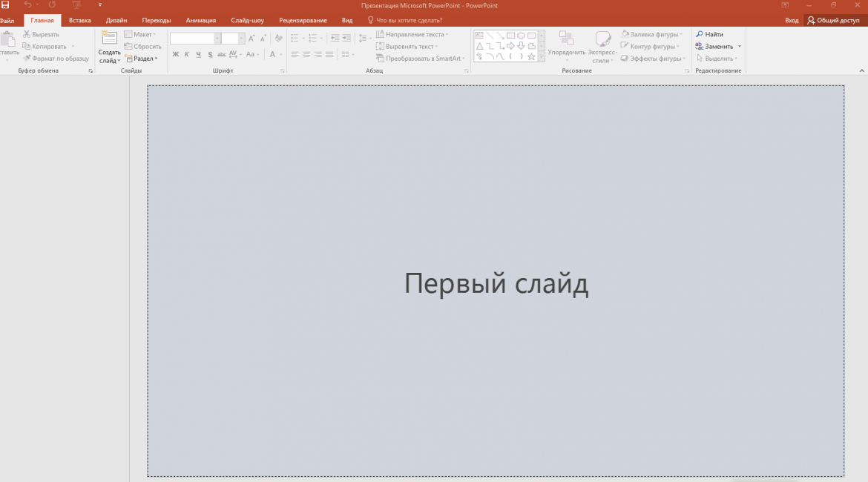Redo the last action
Screen dimensions: 868x482
coord(51,4)
